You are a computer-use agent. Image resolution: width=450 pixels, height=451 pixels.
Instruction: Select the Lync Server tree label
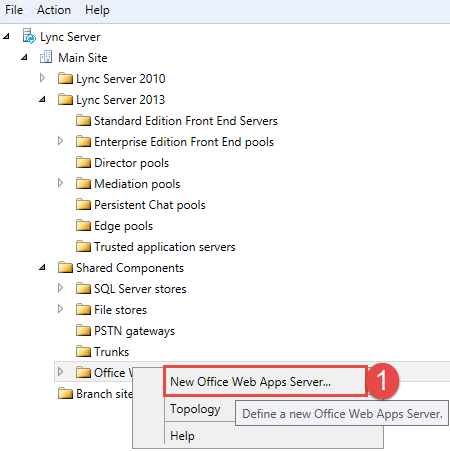click(70, 37)
